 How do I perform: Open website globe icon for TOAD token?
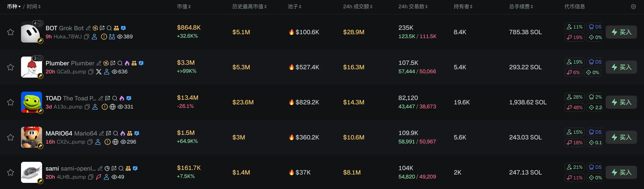(x=113, y=107)
